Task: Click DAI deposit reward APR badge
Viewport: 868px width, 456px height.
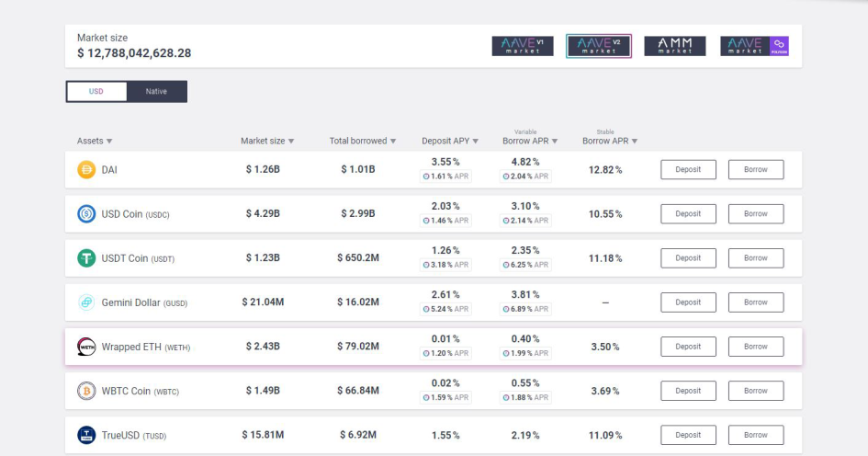Action: click(445, 177)
